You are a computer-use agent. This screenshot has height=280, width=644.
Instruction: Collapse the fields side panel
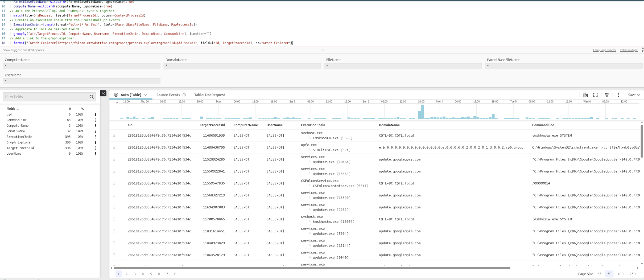103,94
